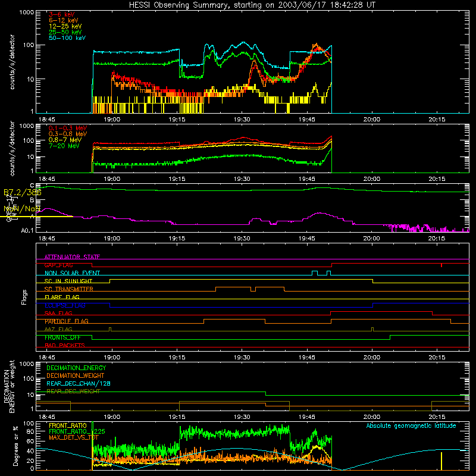Click the FRONTS_OFF flag label
This screenshot has width=476, height=476.
[x=62, y=337]
